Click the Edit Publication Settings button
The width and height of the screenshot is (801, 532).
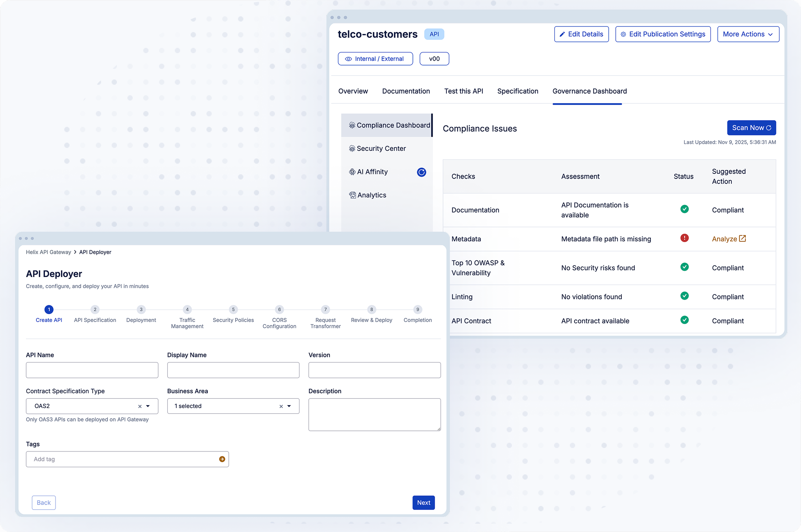[x=662, y=34]
